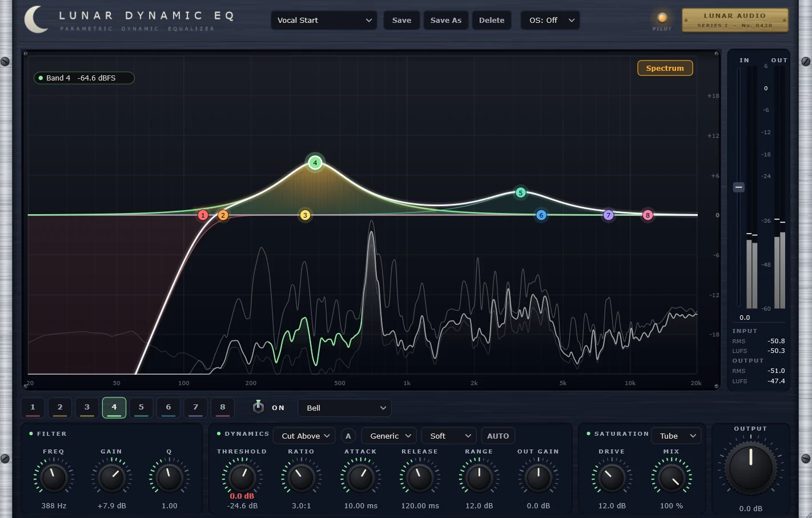The image size is (812, 518).
Task: Toggle the Spectrum display button
Action: point(665,68)
